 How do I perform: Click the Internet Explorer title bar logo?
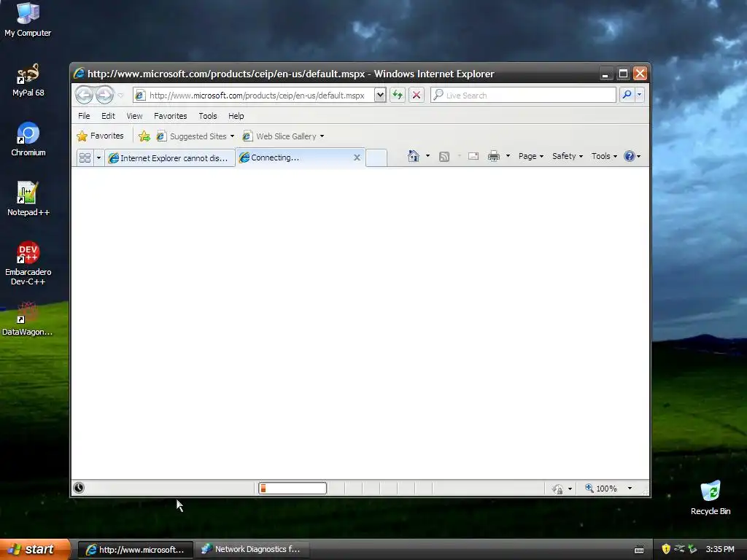pyautogui.click(x=79, y=74)
